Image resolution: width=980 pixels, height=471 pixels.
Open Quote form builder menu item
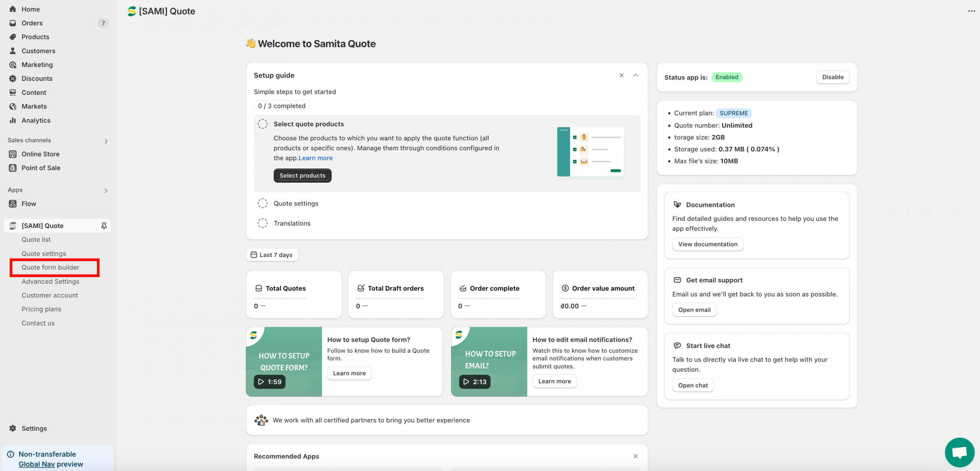51,267
